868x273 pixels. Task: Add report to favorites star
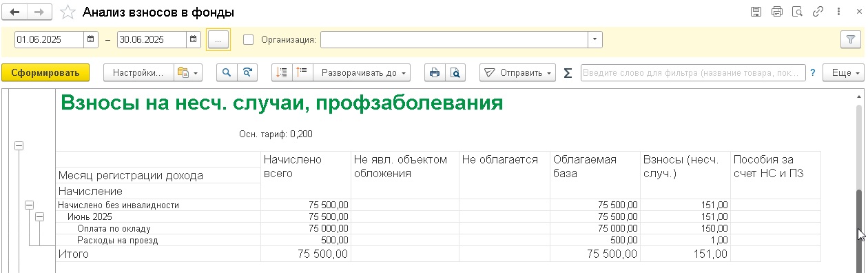tap(67, 12)
